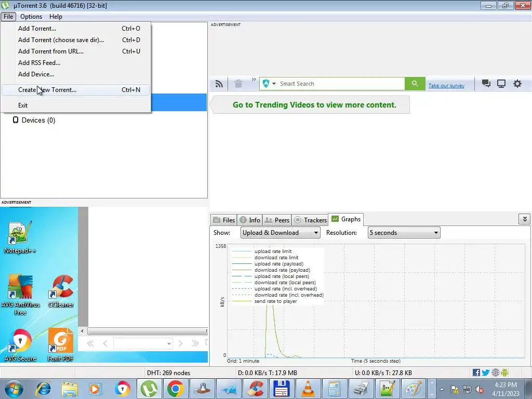Viewport: 532px width, 399px height.
Task: Click the next-page single-right arrow
Action: (180, 344)
